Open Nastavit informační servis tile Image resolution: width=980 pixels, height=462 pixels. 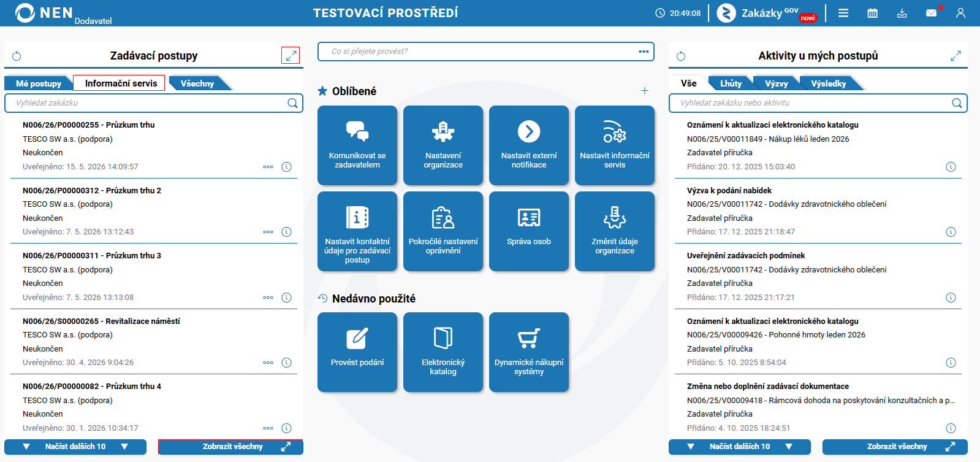[x=615, y=145]
